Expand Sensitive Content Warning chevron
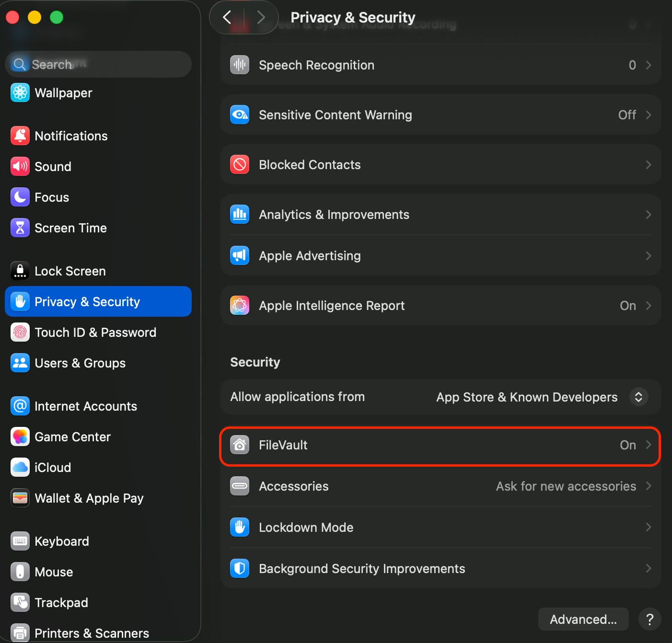Viewport: 672px width, 643px height. [x=649, y=115]
